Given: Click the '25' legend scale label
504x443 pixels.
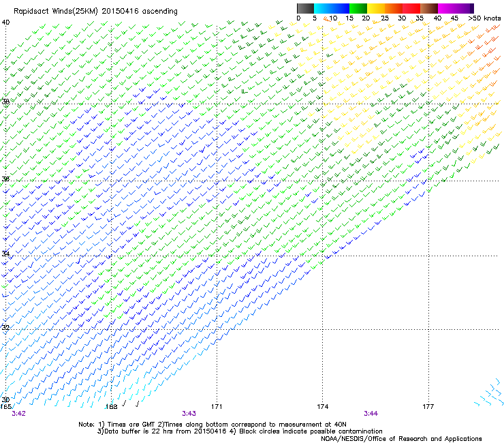Looking at the screenshot, I should [385, 18].
